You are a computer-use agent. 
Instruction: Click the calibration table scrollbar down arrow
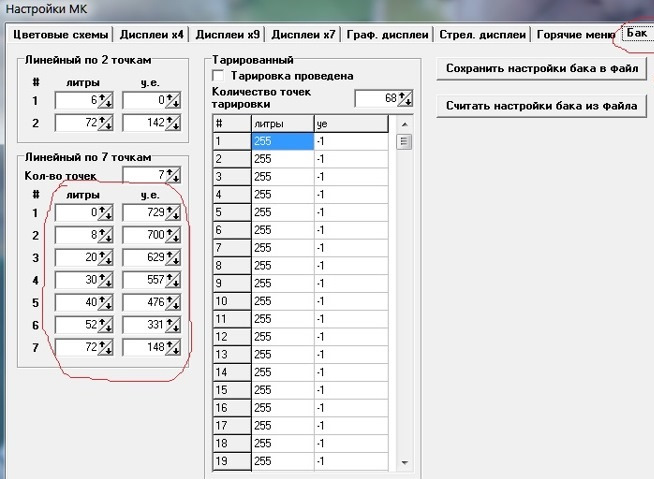point(404,463)
